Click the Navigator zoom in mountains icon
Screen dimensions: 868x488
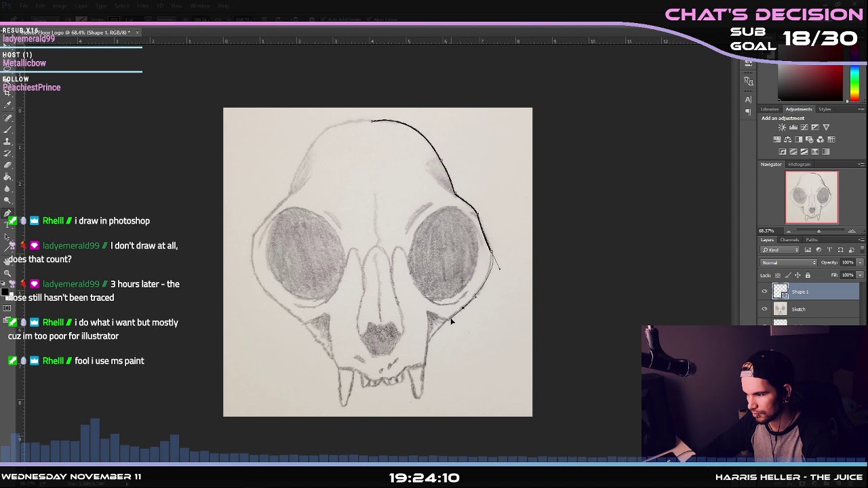tap(852, 231)
